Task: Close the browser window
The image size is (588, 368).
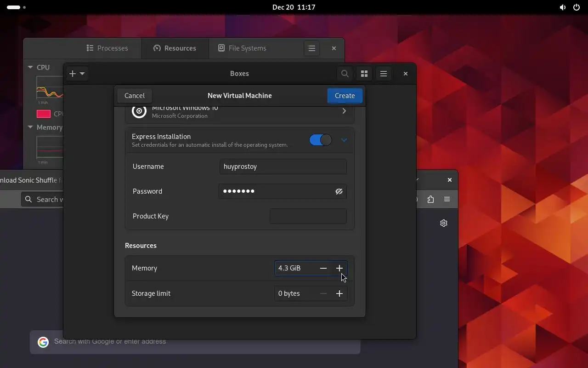Action: point(450,180)
